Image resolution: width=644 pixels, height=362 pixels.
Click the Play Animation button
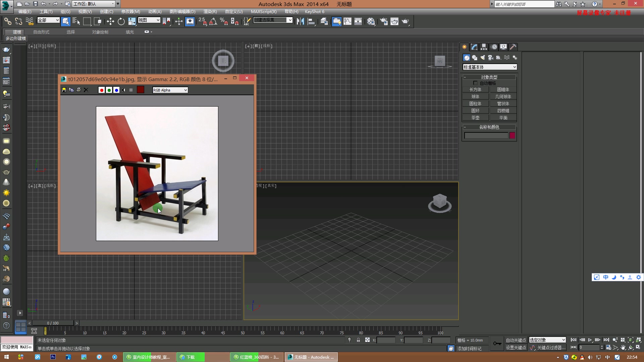(x=590, y=340)
